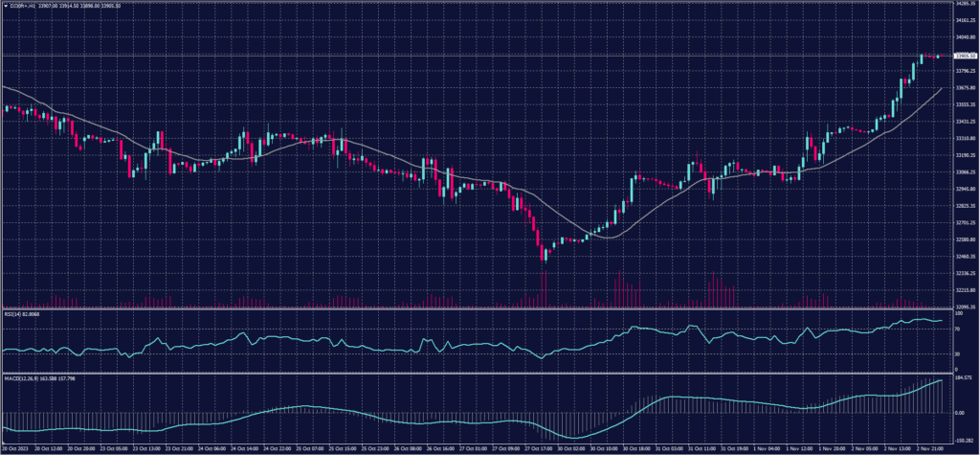The image size is (980, 455).
Task: Click the chart symbol and H1 title text
Action: click(21, 4)
